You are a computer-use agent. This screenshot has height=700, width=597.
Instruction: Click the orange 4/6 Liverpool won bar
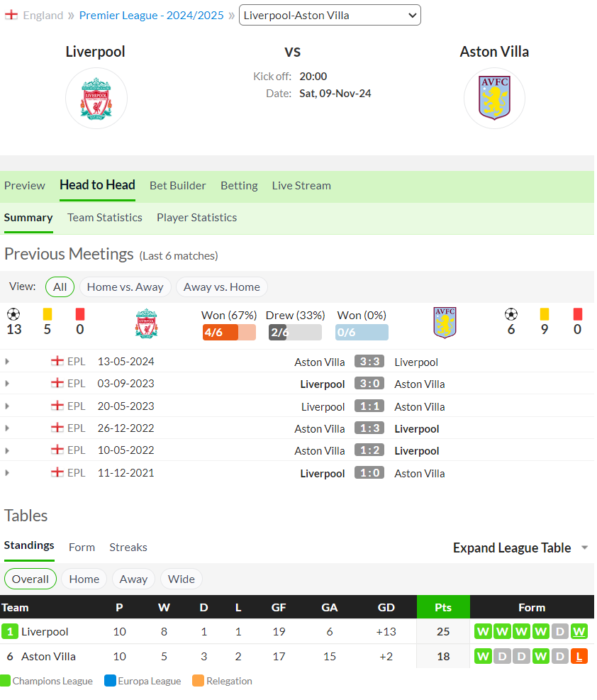coord(229,333)
